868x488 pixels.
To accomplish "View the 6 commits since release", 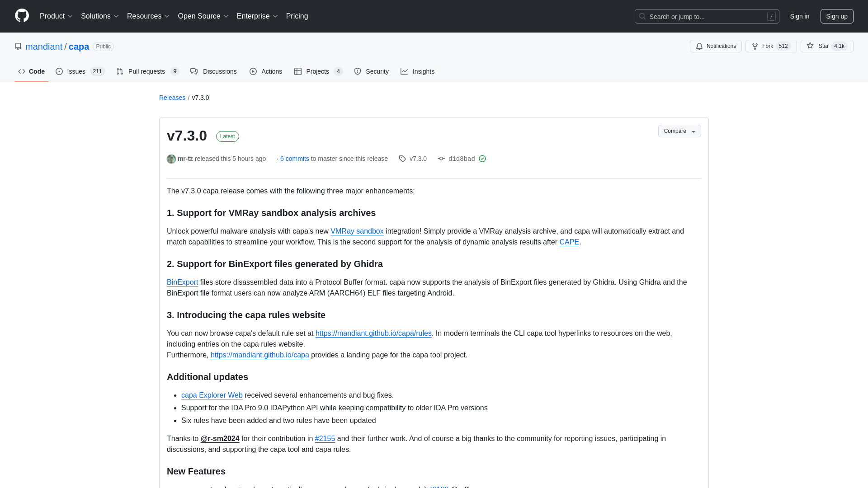I will [x=295, y=159].
